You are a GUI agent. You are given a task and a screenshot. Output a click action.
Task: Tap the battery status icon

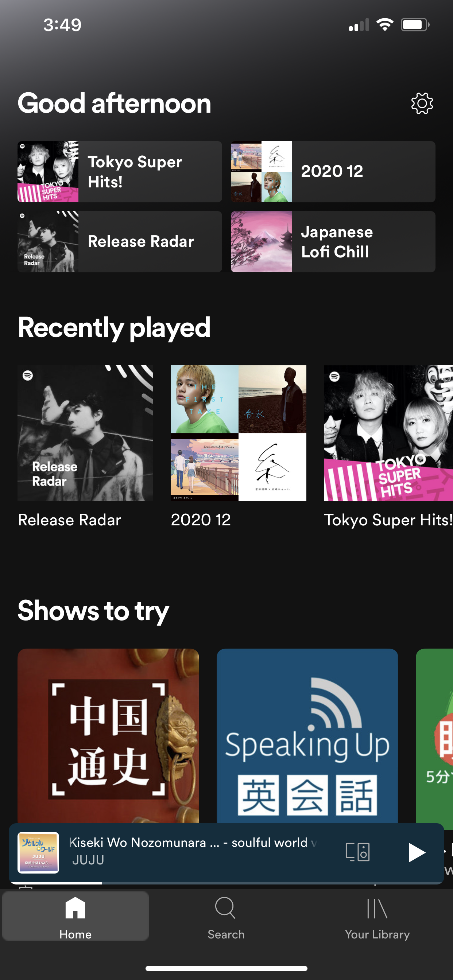click(x=415, y=25)
